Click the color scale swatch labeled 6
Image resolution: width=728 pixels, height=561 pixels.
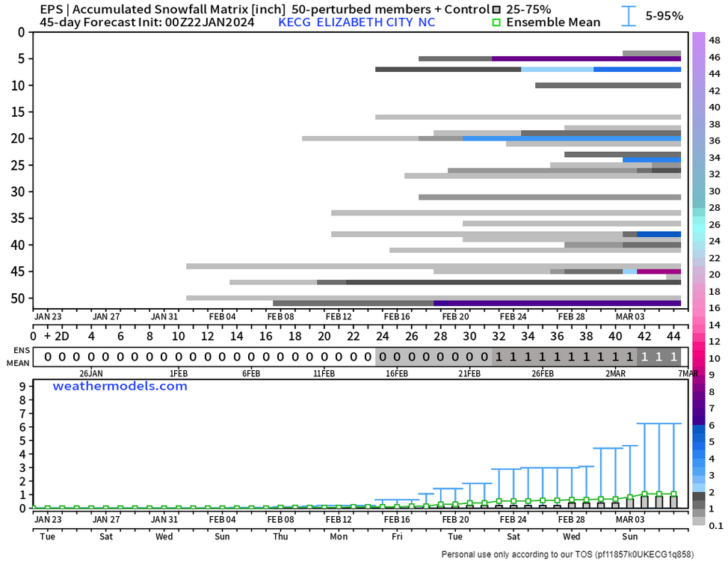pyautogui.click(x=697, y=424)
